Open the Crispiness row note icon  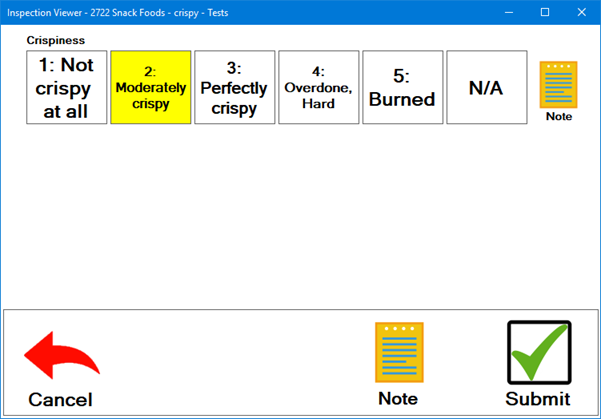pyautogui.click(x=558, y=85)
